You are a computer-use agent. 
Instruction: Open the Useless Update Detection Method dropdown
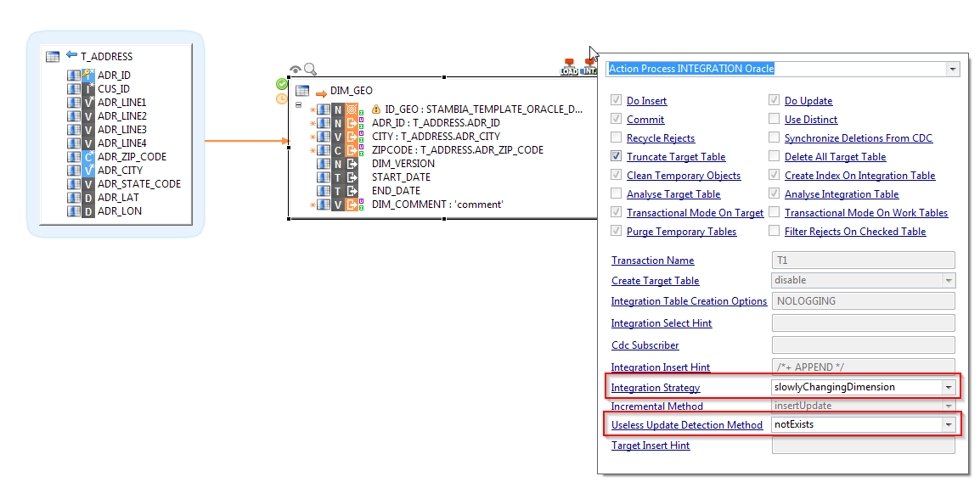[x=948, y=424]
